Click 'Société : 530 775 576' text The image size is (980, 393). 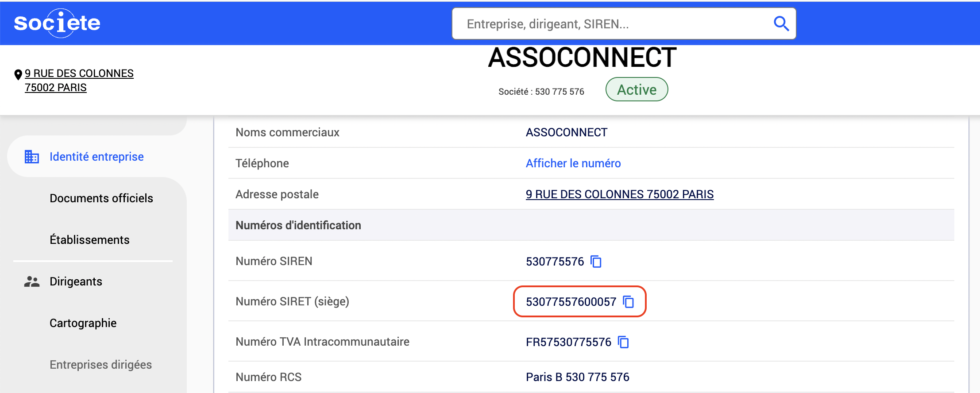pyautogui.click(x=541, y=92)
